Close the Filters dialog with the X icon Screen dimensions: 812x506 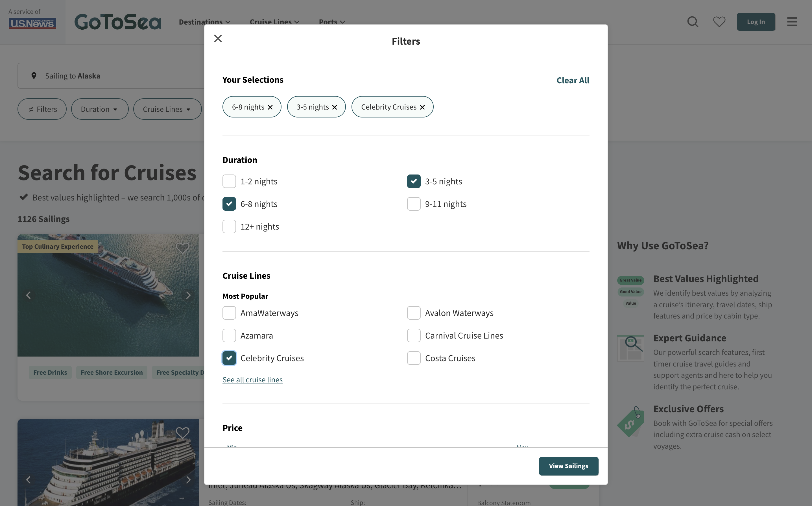pos(218,38)
